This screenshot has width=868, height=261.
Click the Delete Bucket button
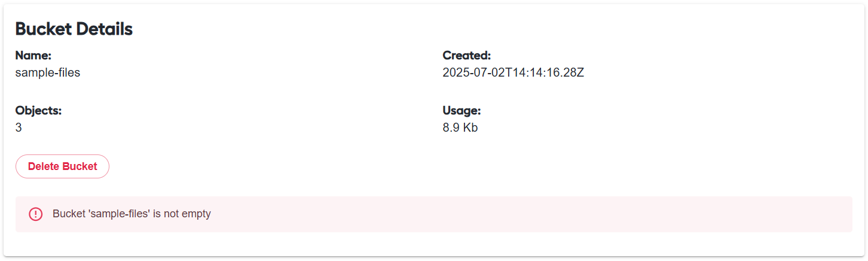point(62,166)
